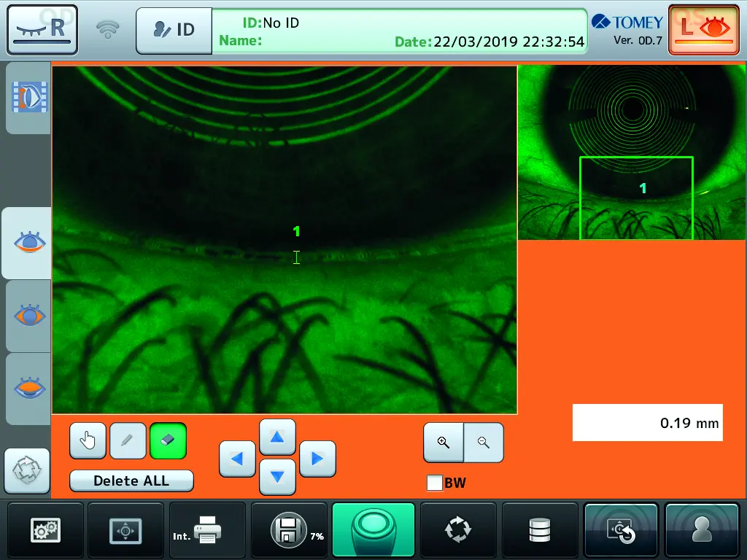Click the Delete ALL button
Viewport: 747px width, 560px height.
(x=131, y=481)
